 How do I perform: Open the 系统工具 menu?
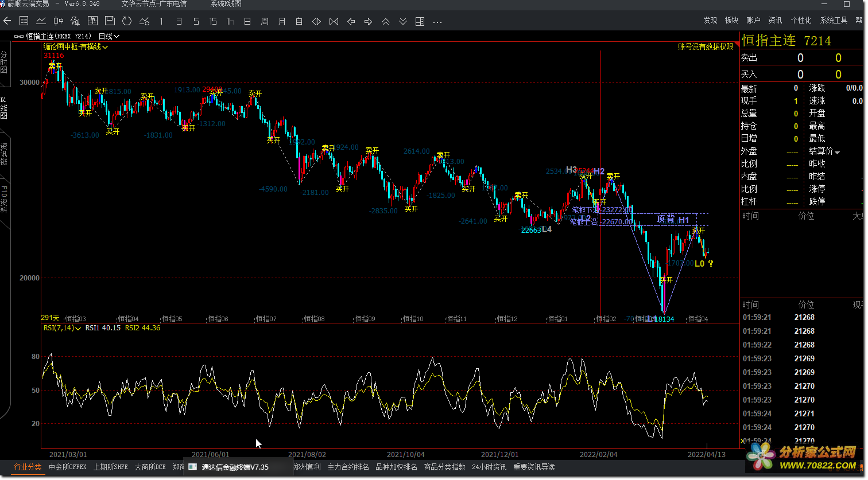pyautogui.click(x=834, y=21)
